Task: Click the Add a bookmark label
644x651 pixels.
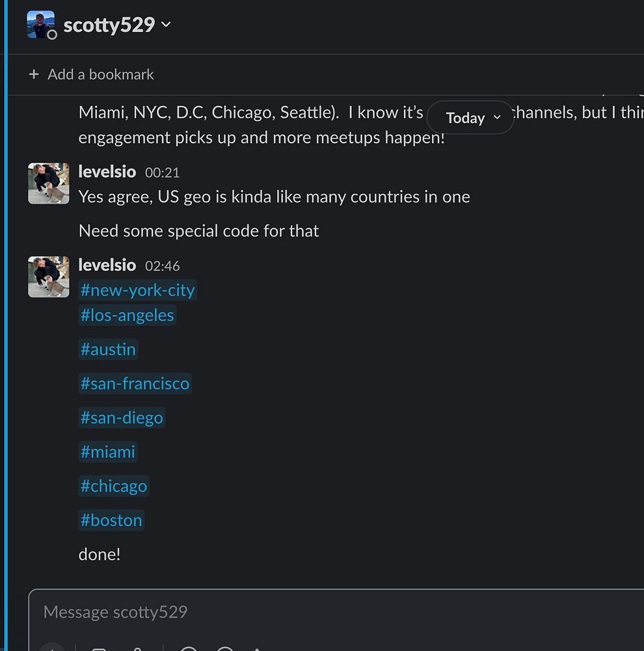Action: pos(100,74)
